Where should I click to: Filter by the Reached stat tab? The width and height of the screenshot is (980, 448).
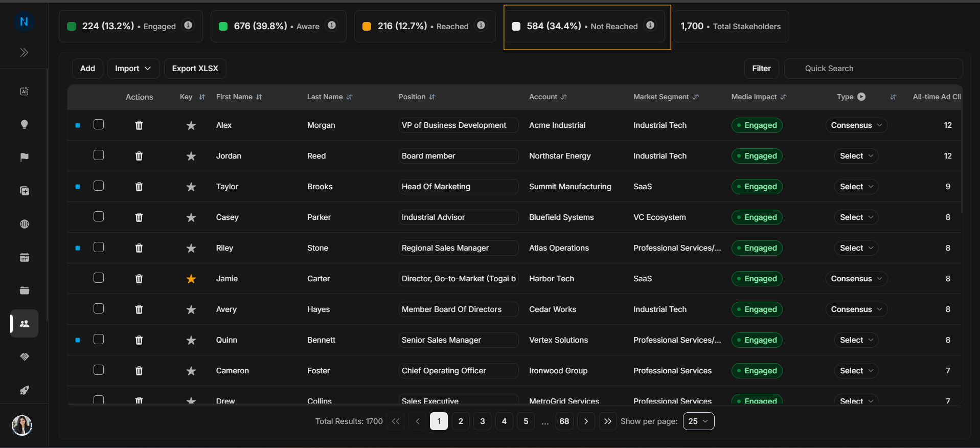click(425, 26)
